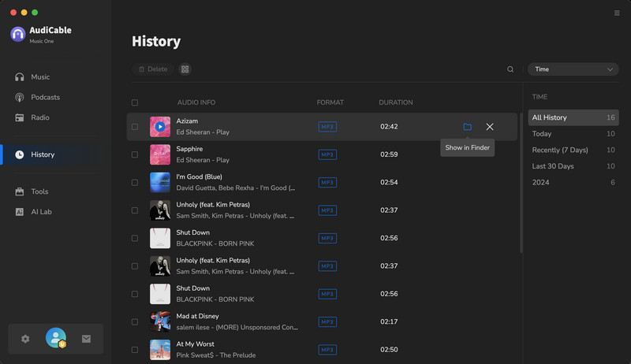Switch to grid view layout
The image size is (631, 364).
pyautogui.click(x=185, y=69)
